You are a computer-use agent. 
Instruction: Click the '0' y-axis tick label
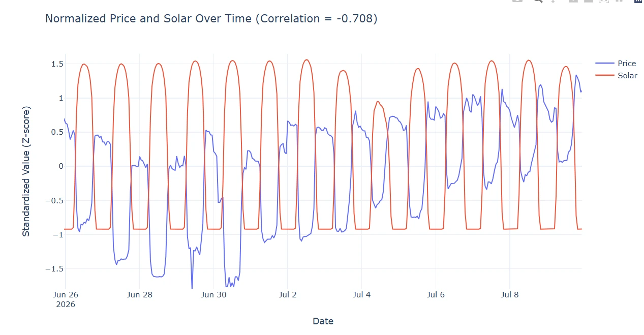click(x=60, y=166)
